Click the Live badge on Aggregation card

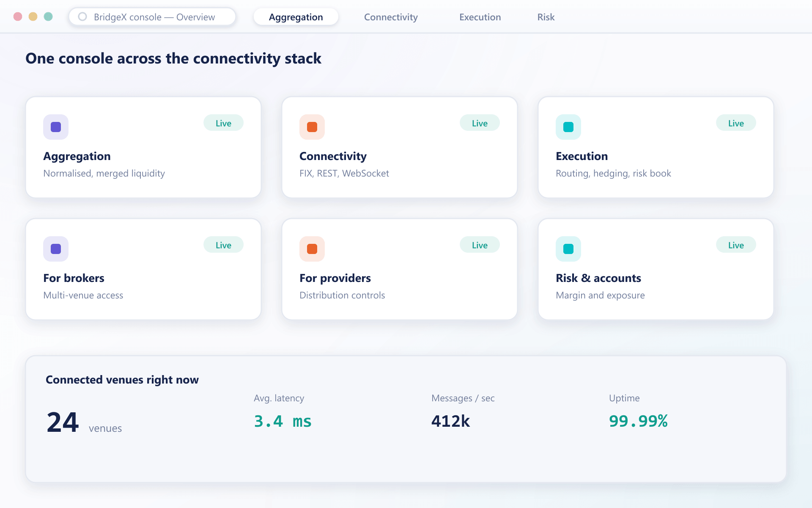(x=223, y=123)
